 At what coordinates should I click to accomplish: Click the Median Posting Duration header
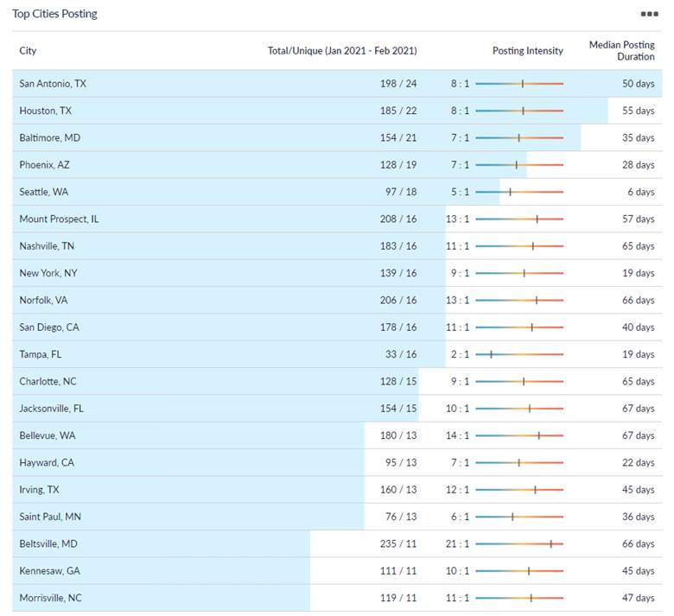pos(621,51)
